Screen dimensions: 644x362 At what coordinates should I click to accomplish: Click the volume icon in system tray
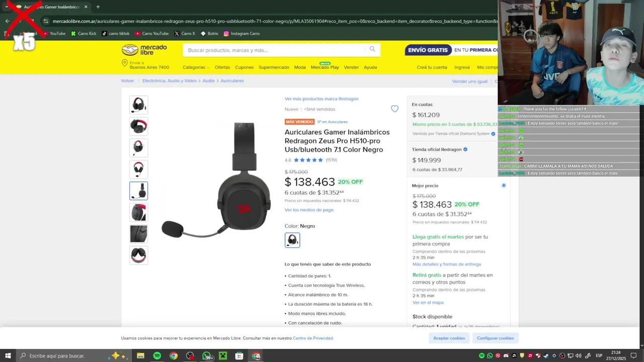click(x=579, y=355)
